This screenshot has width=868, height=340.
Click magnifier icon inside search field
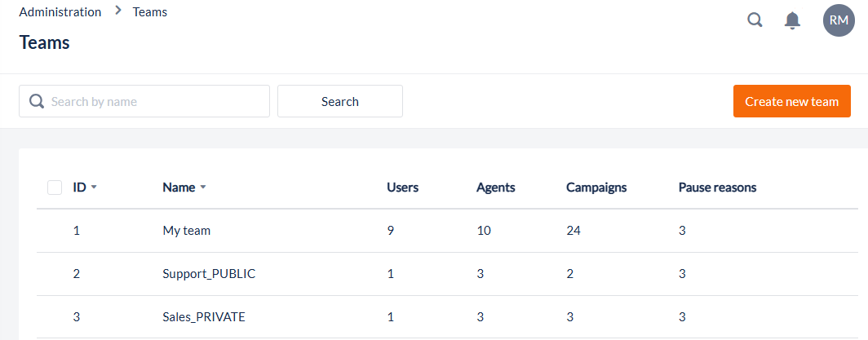coord(36,101)
